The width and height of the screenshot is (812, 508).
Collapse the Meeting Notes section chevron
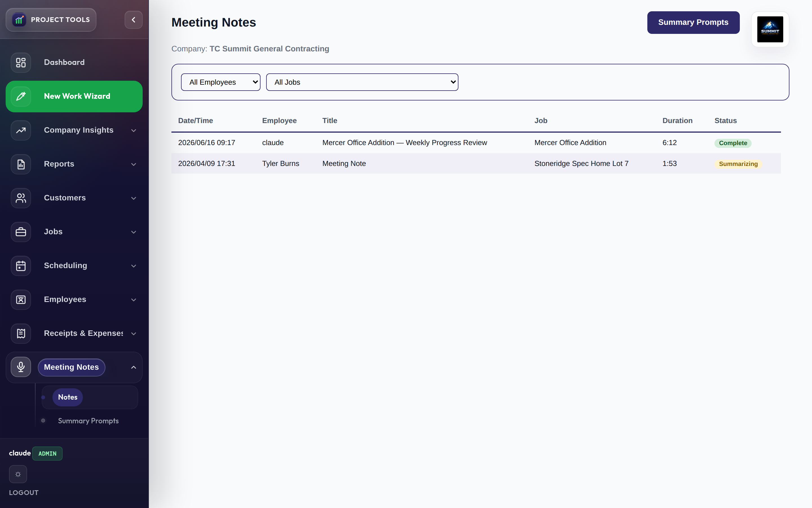click(x=134, y=367)
